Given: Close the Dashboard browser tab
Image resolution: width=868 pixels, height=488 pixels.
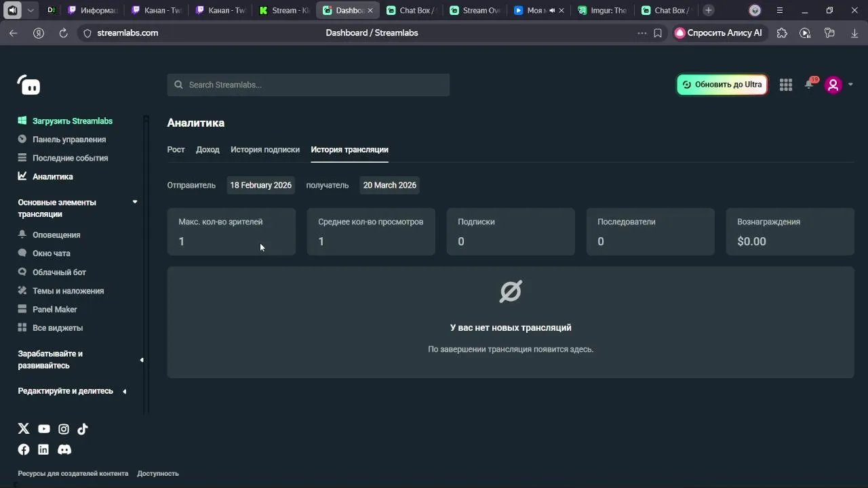Looking at the screenshot, I should 370,10.
